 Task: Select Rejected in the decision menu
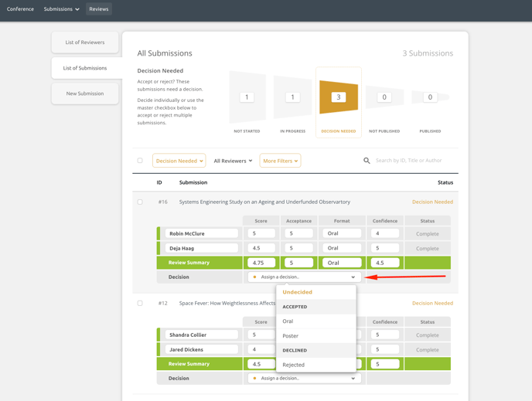[294, 365]
